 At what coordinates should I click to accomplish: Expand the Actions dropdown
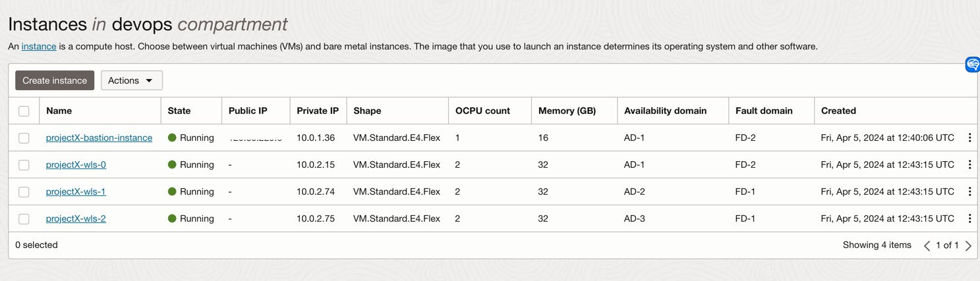[131, 80]
